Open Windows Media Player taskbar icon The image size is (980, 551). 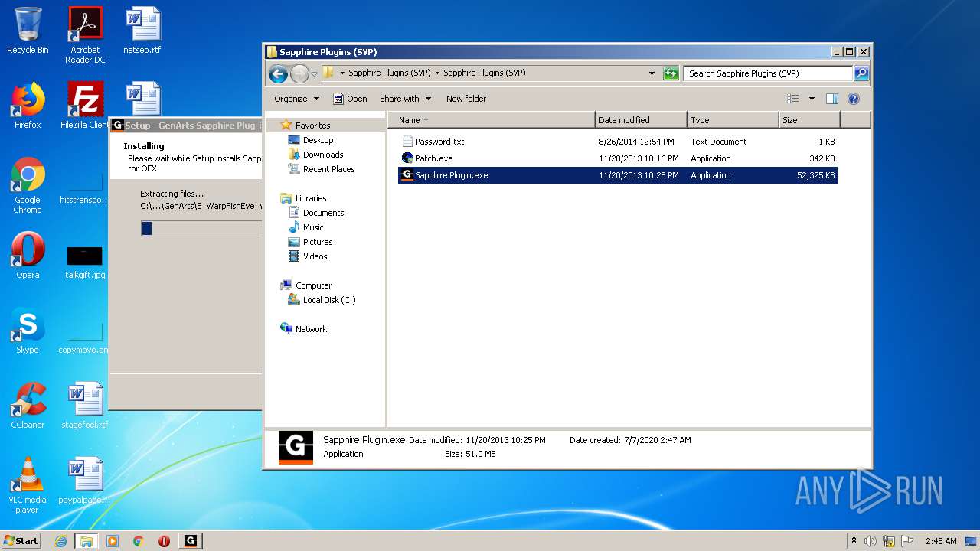(113, 541)
